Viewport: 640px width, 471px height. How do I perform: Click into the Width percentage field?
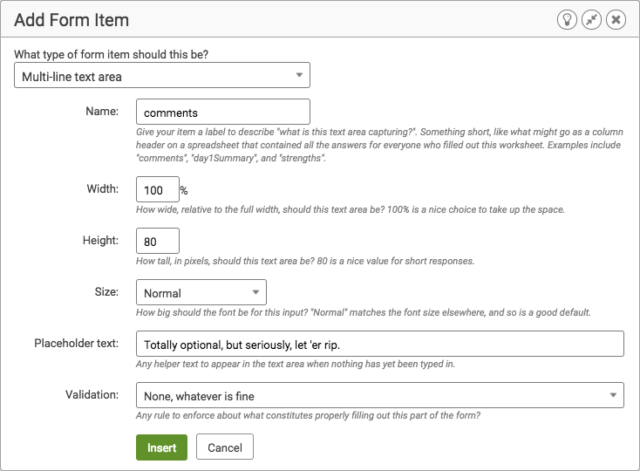click(x=158, y=189)
